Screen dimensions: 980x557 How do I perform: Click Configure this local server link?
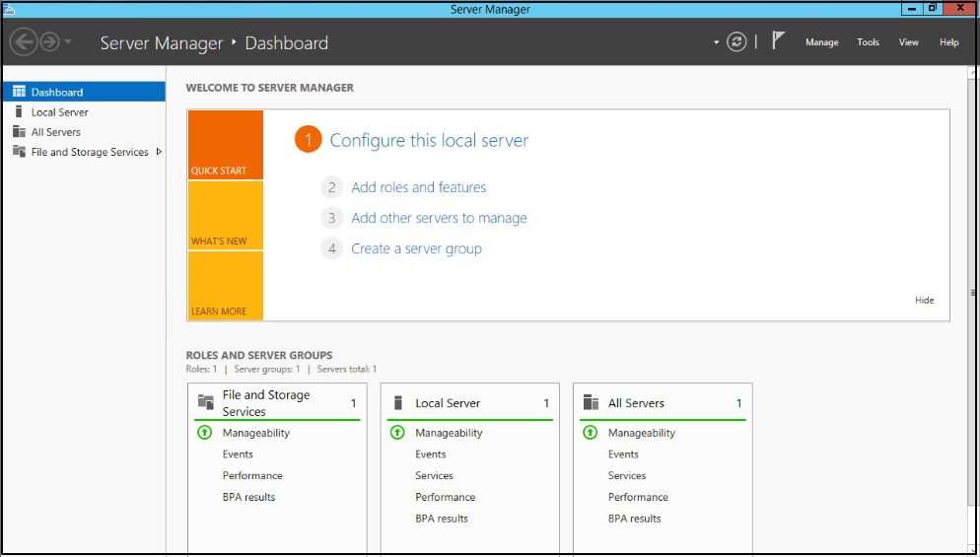pyautogui.click(x=429, y=140)
